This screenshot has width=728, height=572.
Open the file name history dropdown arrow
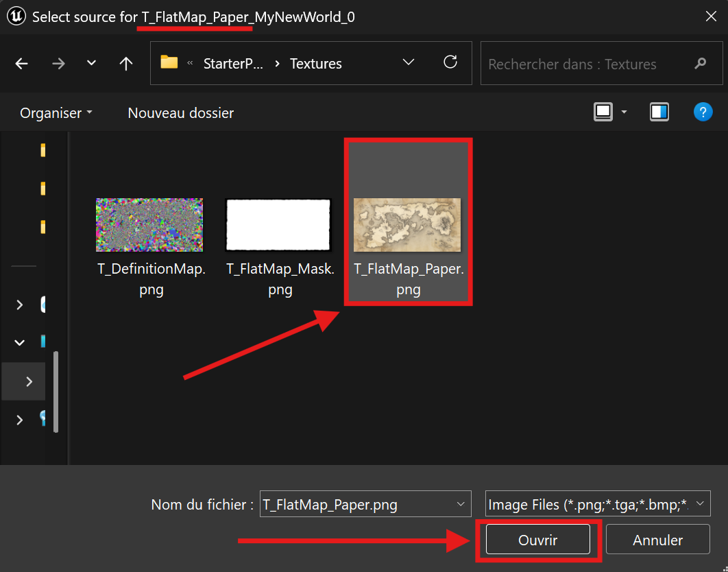click(x=461, y=504)
